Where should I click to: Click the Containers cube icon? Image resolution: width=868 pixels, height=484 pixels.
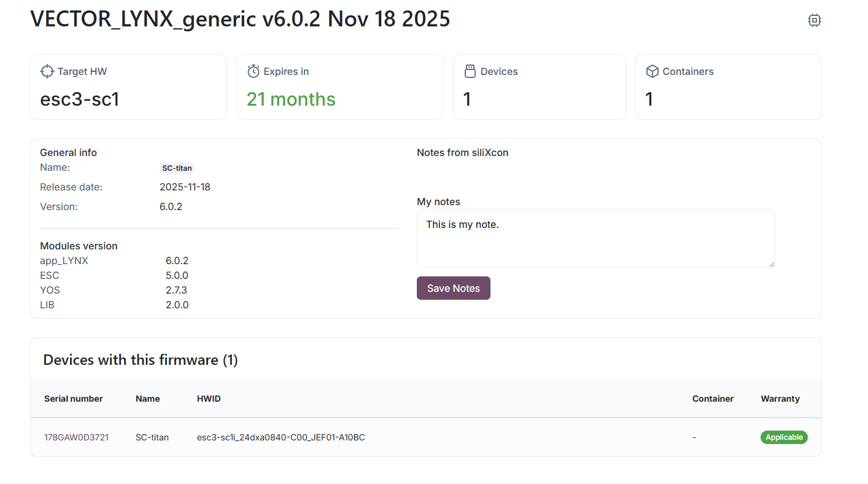(x=653, y=71)
